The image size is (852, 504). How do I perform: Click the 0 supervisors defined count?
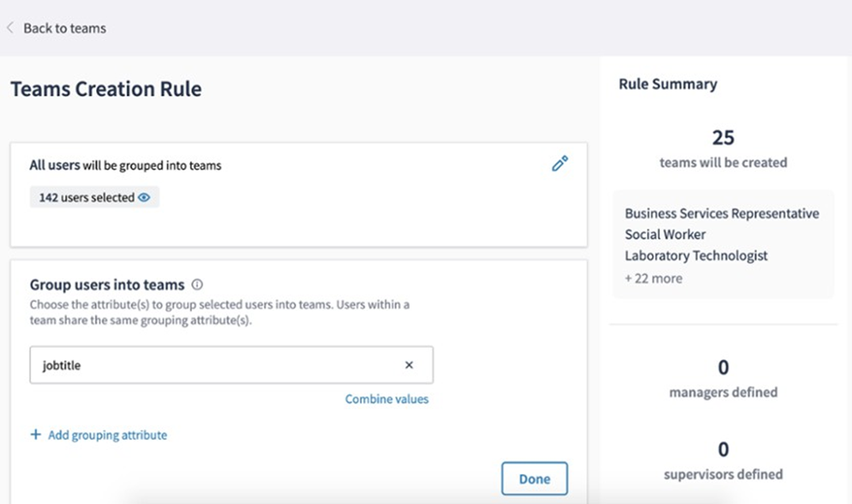tap(723, 449)
